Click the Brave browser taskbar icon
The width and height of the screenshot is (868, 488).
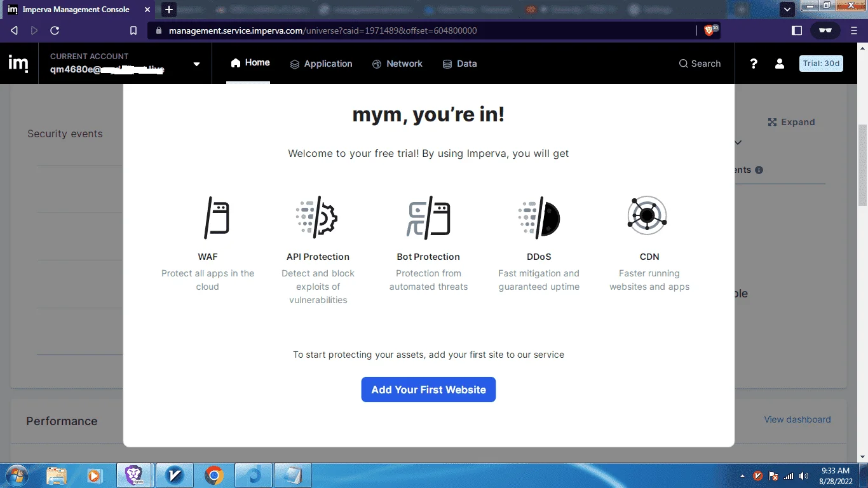134,475
